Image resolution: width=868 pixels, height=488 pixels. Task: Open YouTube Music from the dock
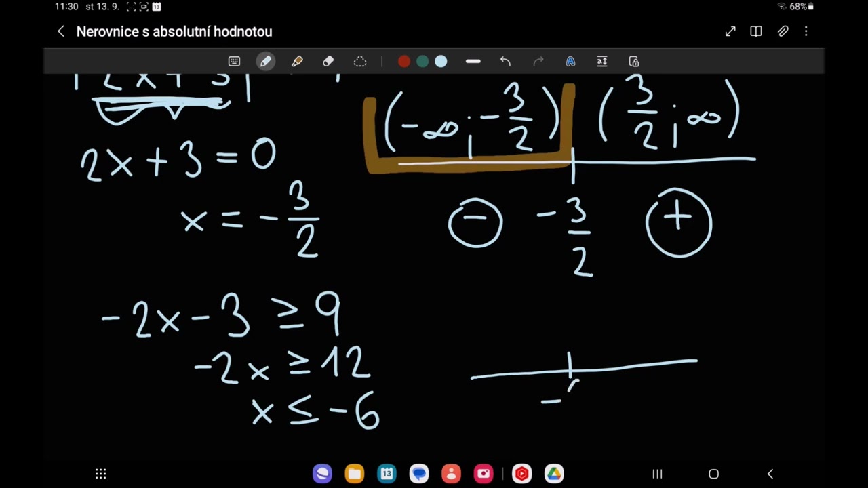tap(521, 474)
